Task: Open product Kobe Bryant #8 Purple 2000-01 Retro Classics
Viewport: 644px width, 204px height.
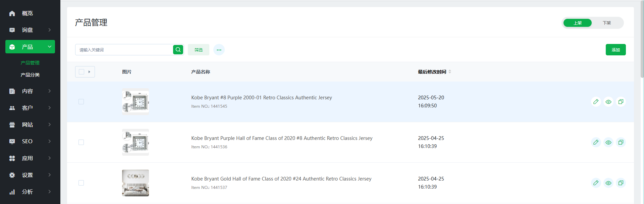Action: [x=262, y=98]
